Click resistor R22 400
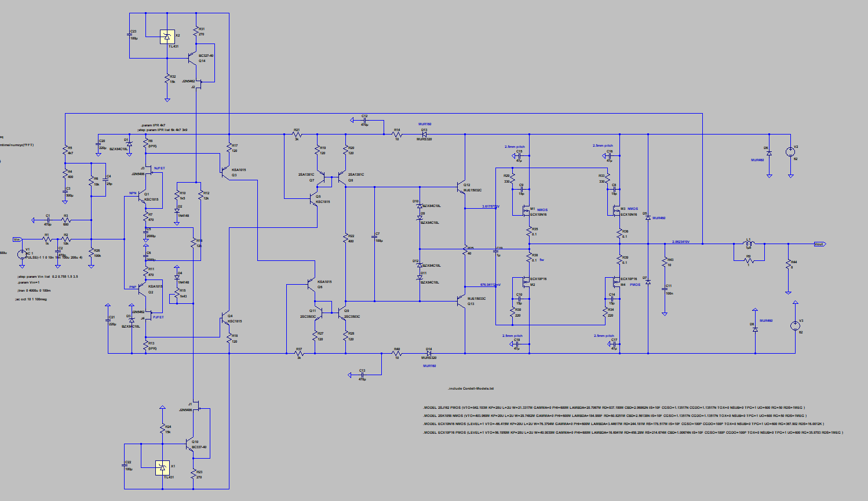 [x=345, y=239]
